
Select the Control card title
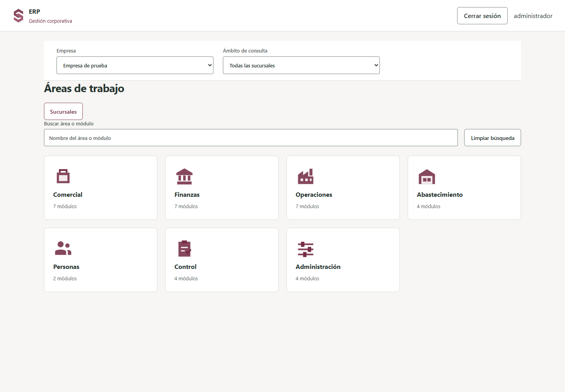point(186,267)
